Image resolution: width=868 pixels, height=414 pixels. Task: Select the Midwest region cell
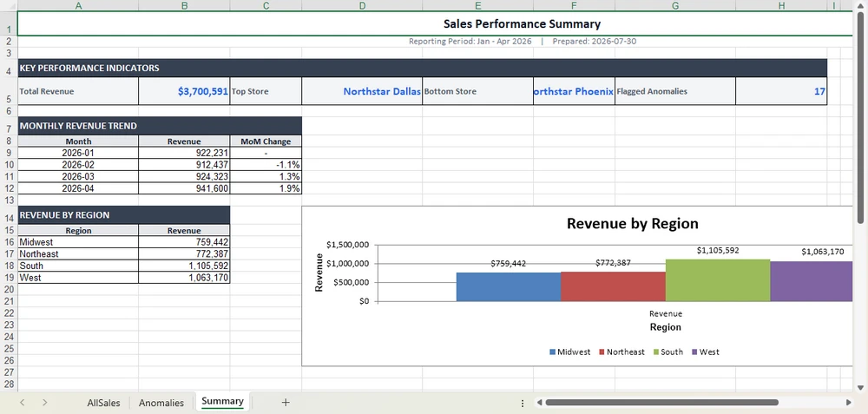(78, 242)
